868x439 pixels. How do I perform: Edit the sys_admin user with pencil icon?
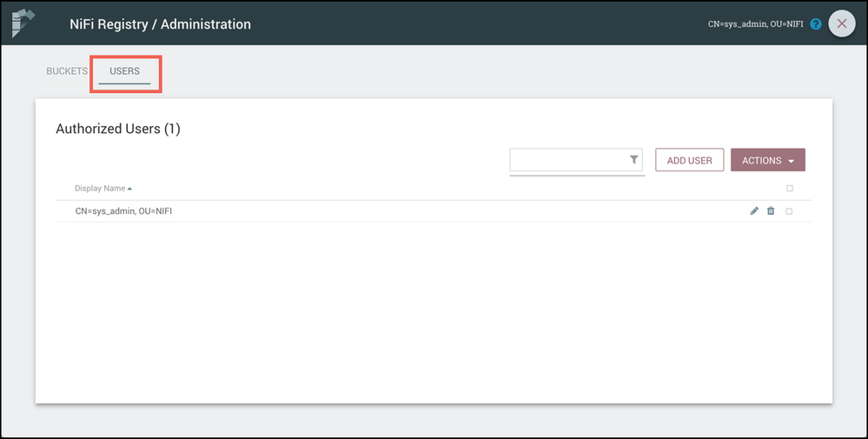[754, 211]
